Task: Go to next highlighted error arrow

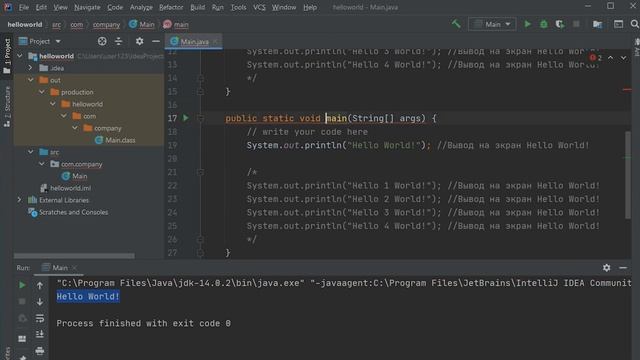Action: click(624, 58)
